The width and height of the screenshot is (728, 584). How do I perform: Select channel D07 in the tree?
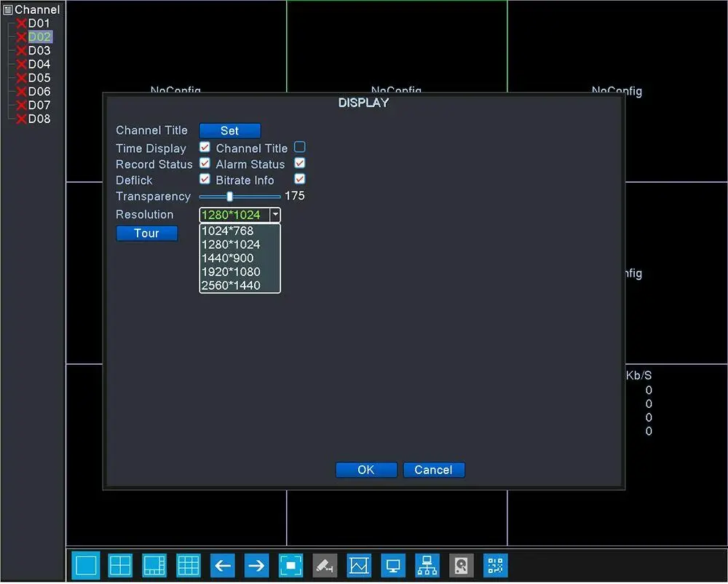[x=39, y=106]
